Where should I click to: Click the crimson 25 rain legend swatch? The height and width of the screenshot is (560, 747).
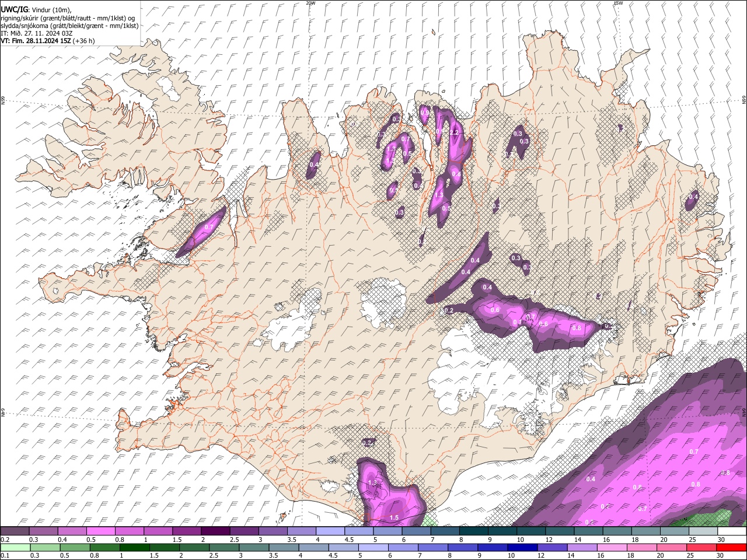pos(701,547)
